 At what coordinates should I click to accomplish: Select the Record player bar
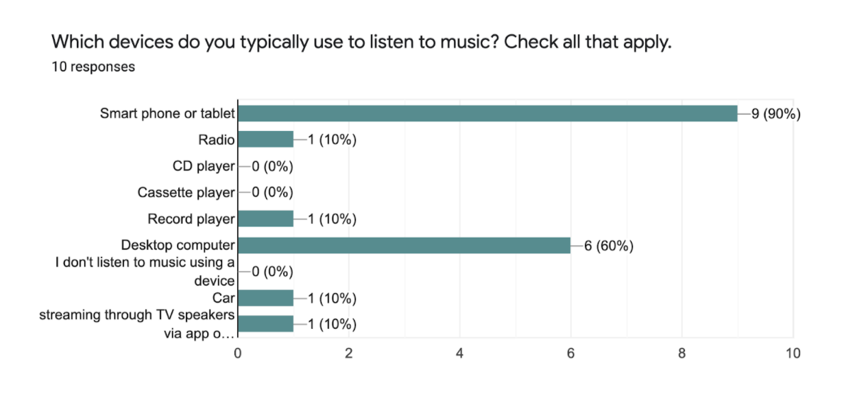pyautogui.click(x=265, y=219)
